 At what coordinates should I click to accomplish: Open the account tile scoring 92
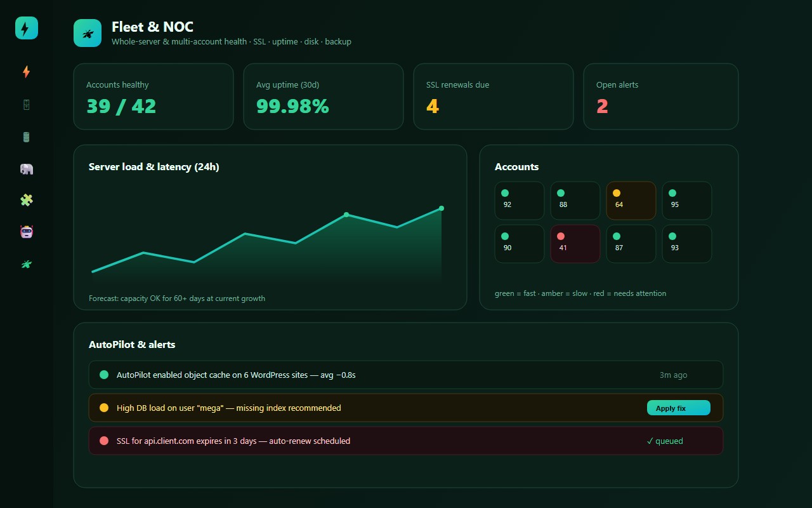pos(520,201)
